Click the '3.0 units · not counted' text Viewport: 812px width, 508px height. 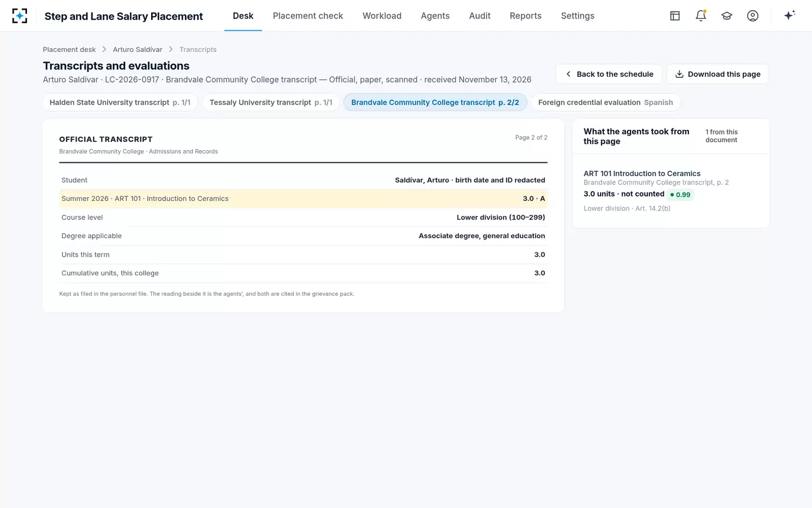pyautogui.click(x=624, y=194)
